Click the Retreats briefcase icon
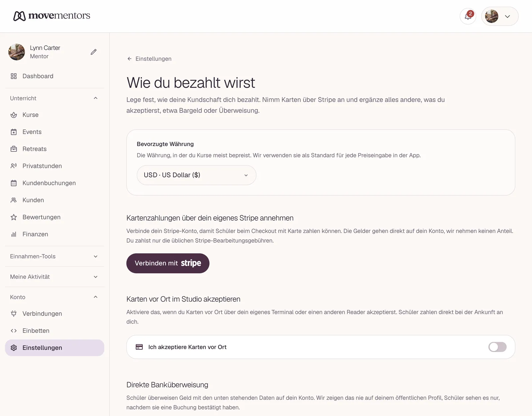The image size is (532, 416). click(x=14, y=149)
